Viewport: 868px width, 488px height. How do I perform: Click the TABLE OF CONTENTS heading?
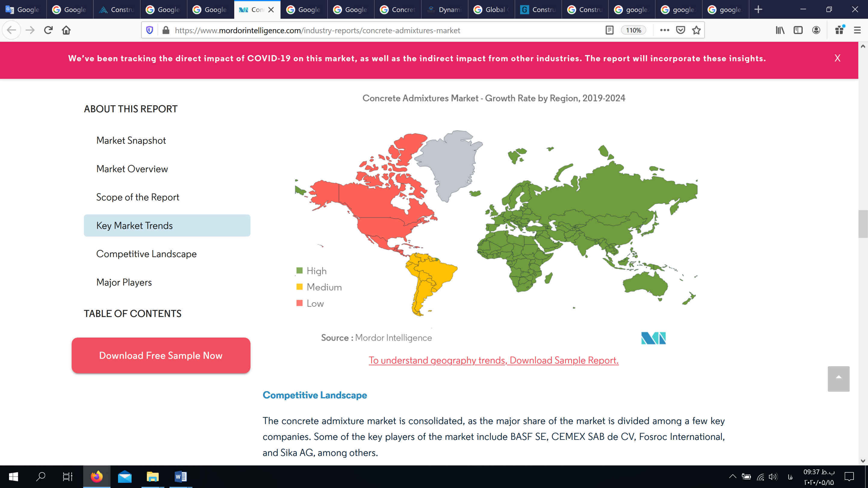click(132, 313)
